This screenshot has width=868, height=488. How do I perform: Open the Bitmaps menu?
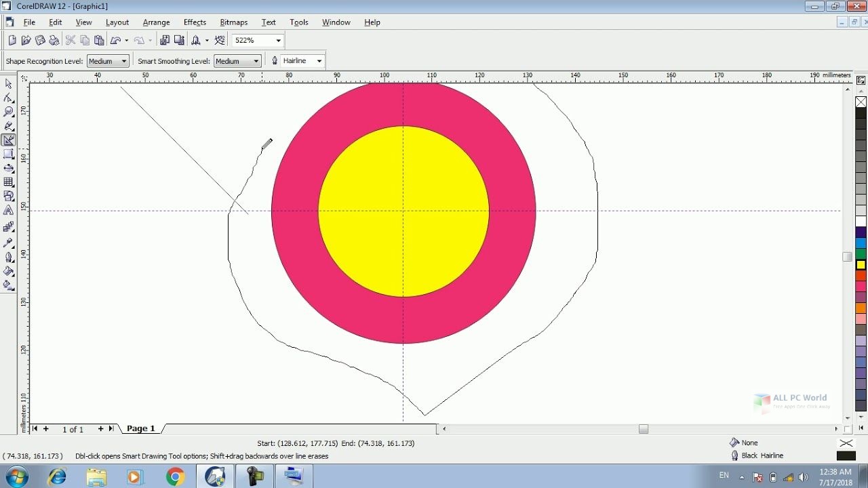click(234, 22)
